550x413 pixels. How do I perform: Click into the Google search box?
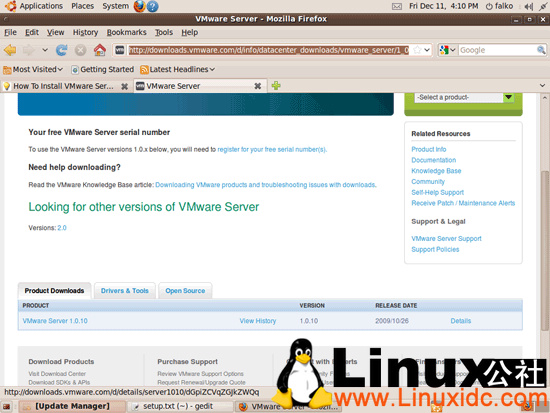pyautogui.click(x=497, y=50)
